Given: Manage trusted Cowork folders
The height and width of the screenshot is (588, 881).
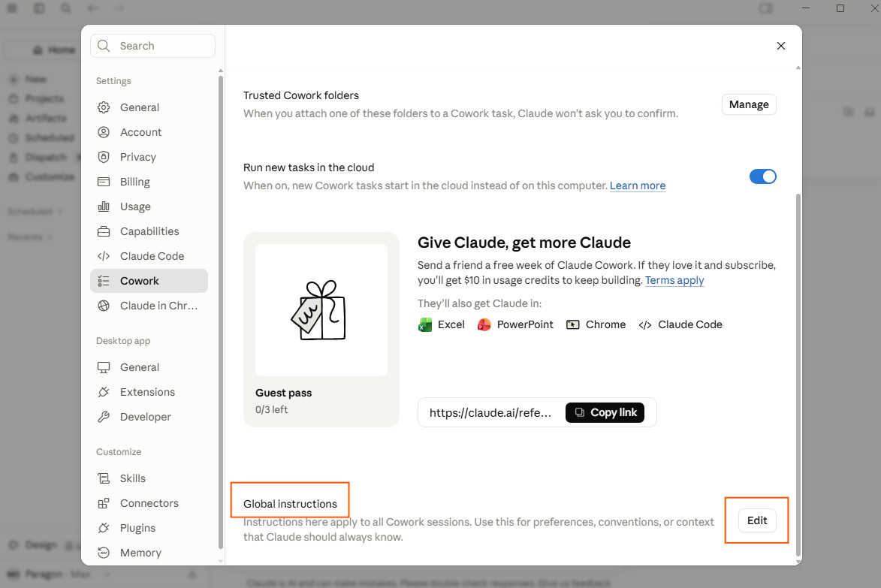Looking at the screenshot, I should click(749, 104).
